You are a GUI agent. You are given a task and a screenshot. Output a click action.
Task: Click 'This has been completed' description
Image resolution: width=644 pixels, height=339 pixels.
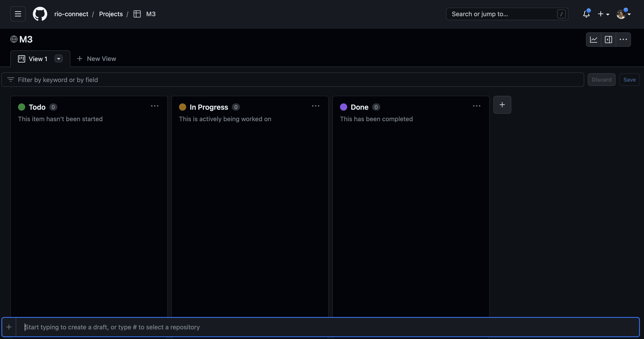coord(376,119)
